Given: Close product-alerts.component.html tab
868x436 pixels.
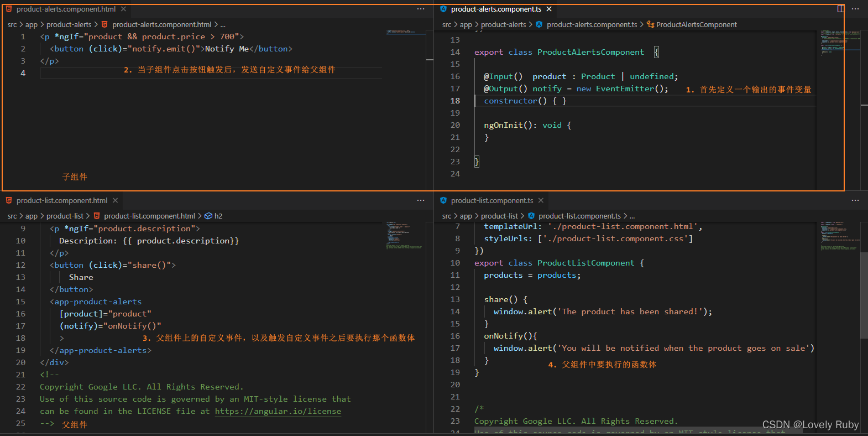Looking at the screenshot, I should pos(123,9).
